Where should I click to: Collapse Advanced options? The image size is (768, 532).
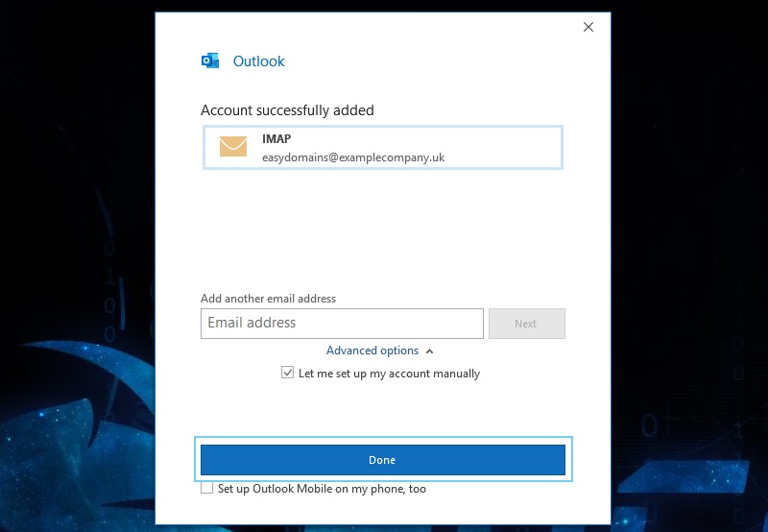click(379, 351)
